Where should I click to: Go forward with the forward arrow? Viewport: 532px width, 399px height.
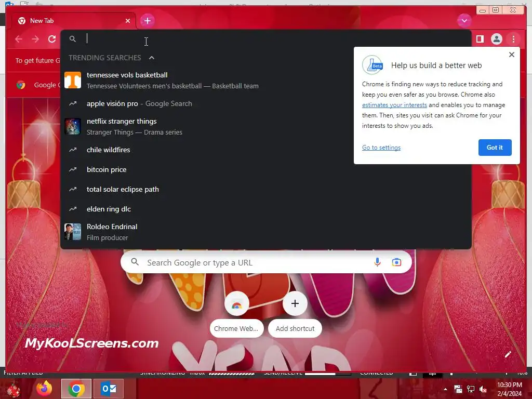coord(35,39)
